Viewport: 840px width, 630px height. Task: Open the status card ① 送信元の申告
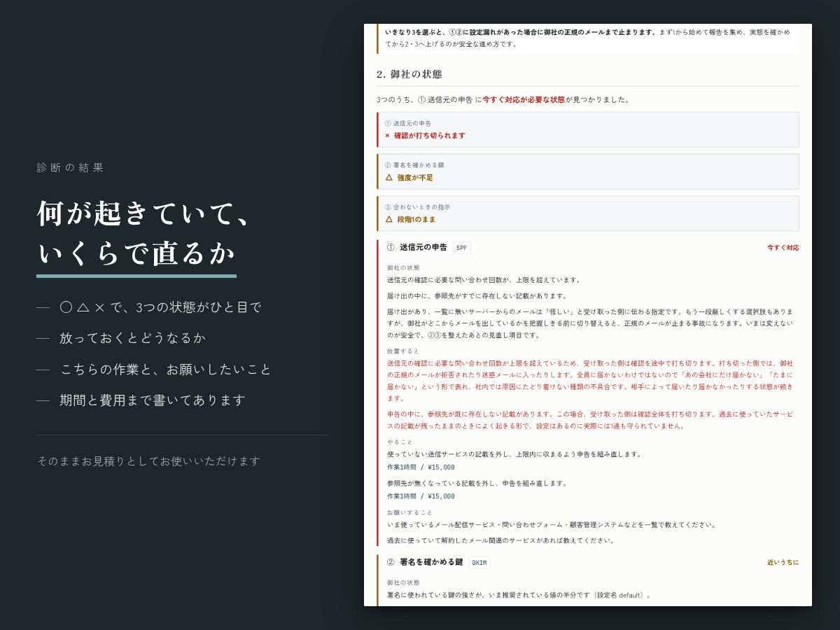tap(588, 129)
